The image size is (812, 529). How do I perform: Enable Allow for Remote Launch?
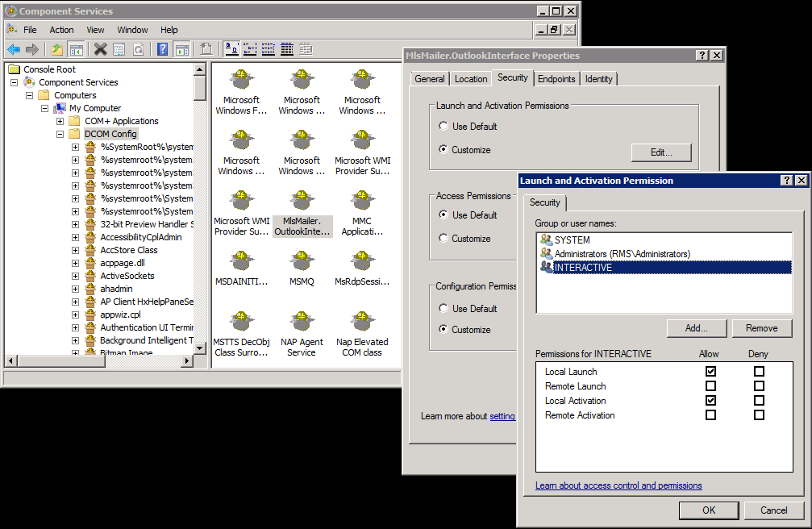(710, 386)
